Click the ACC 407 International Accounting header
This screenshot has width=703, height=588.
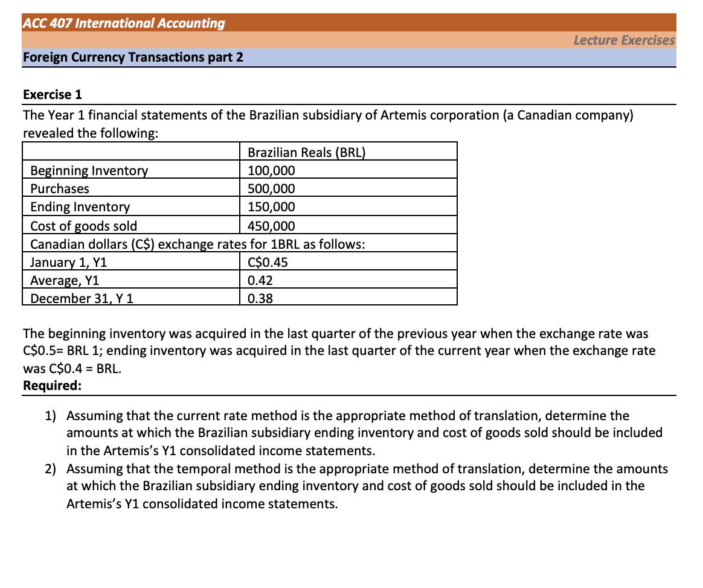[124, 23]
